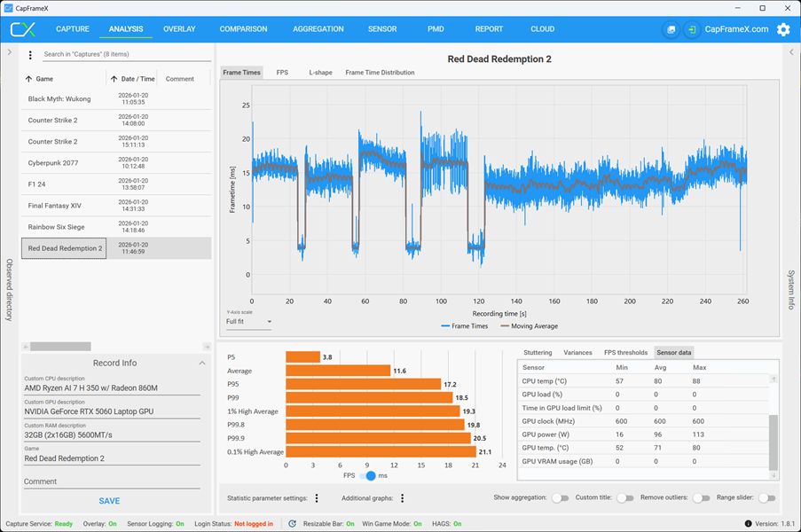
Task: Open the Y-Axis scale Full fit dropdown
Action: 248,322
